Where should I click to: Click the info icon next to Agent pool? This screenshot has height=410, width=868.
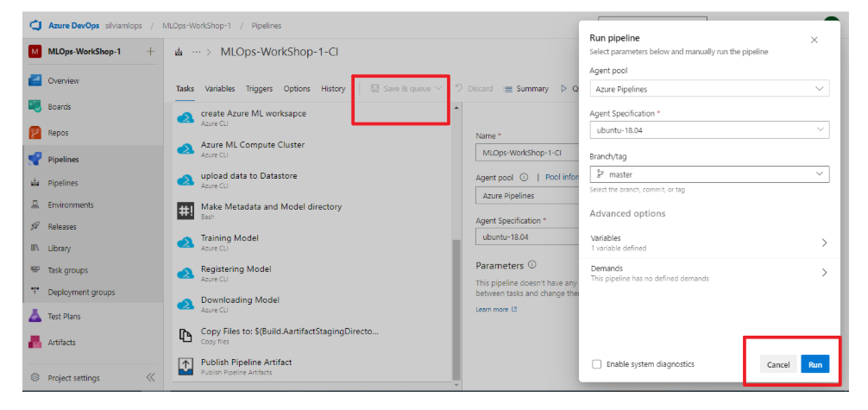524,178
